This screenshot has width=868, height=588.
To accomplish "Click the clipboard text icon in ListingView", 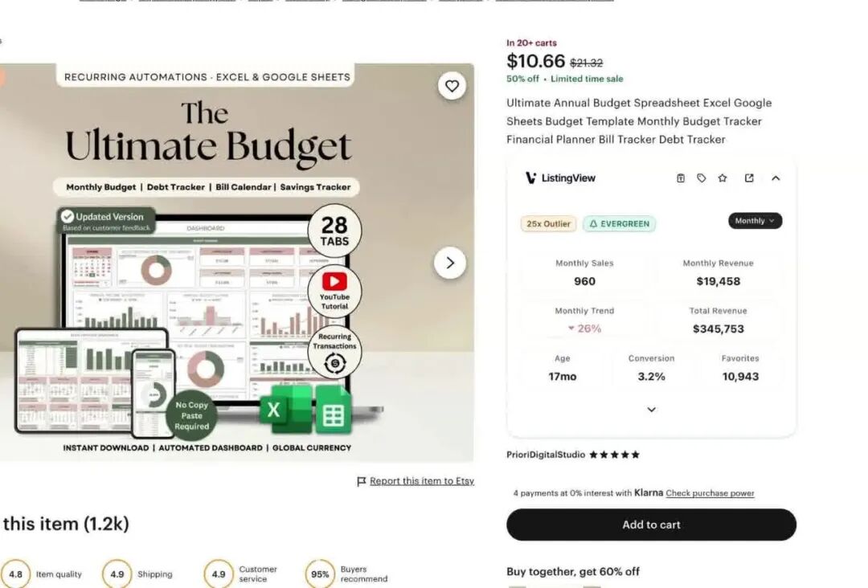I will pos(681,178).
